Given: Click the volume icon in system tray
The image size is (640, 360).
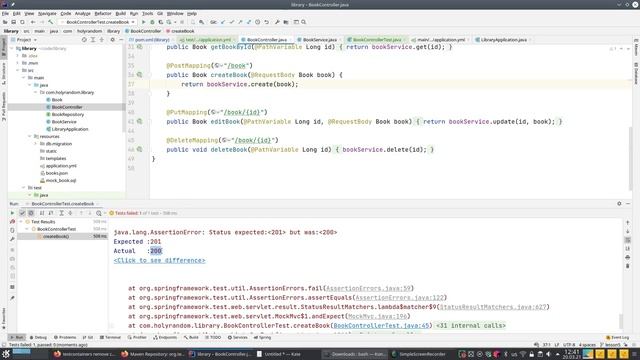Looking at the screenshot, I should click(548, 354).
